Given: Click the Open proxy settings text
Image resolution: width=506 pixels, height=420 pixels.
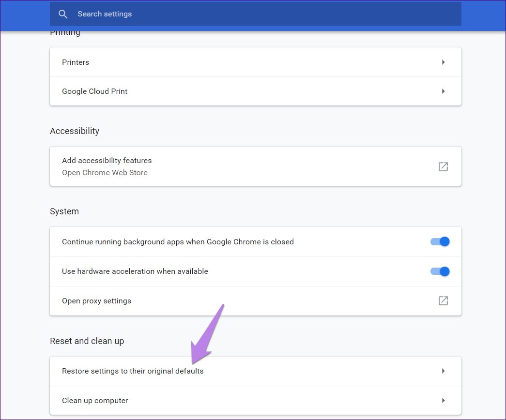Looking at the screenshot, I should point(96,301).
